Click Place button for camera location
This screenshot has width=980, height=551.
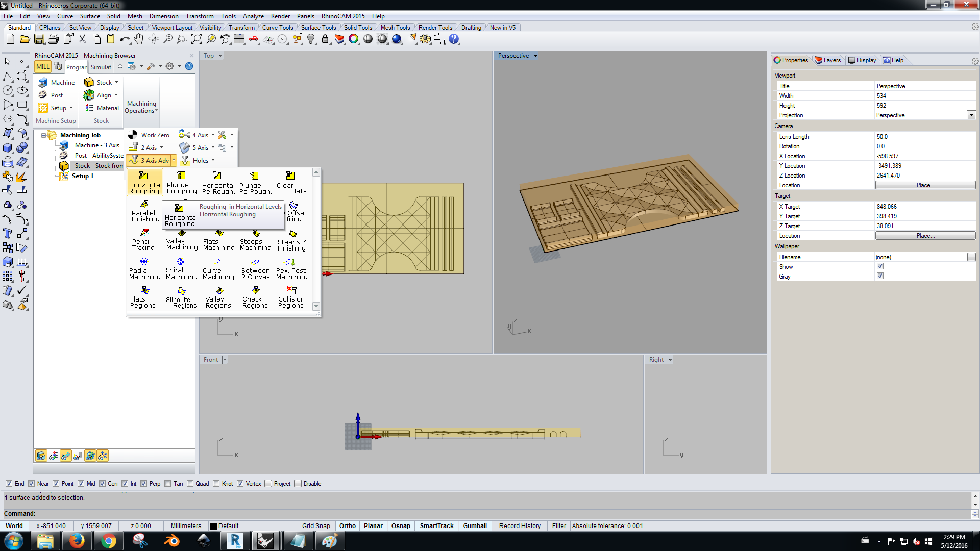(x=925, y=185)
